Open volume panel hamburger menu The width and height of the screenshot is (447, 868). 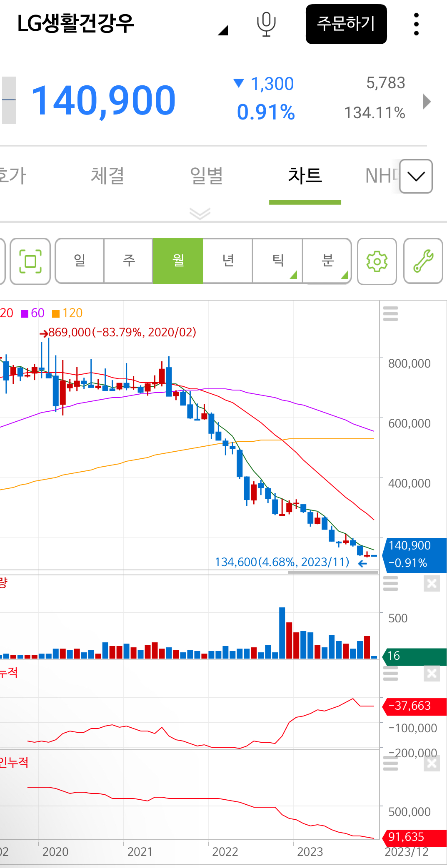coord(390,584)
